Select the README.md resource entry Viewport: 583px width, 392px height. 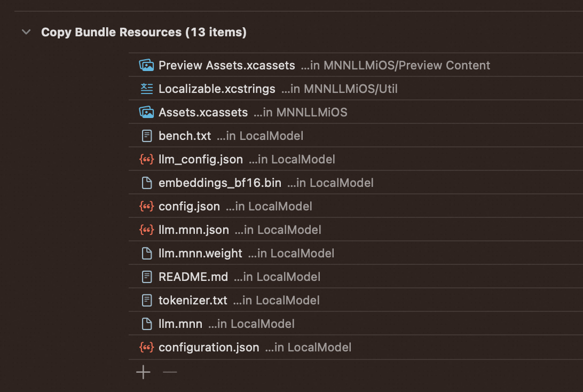193,277
